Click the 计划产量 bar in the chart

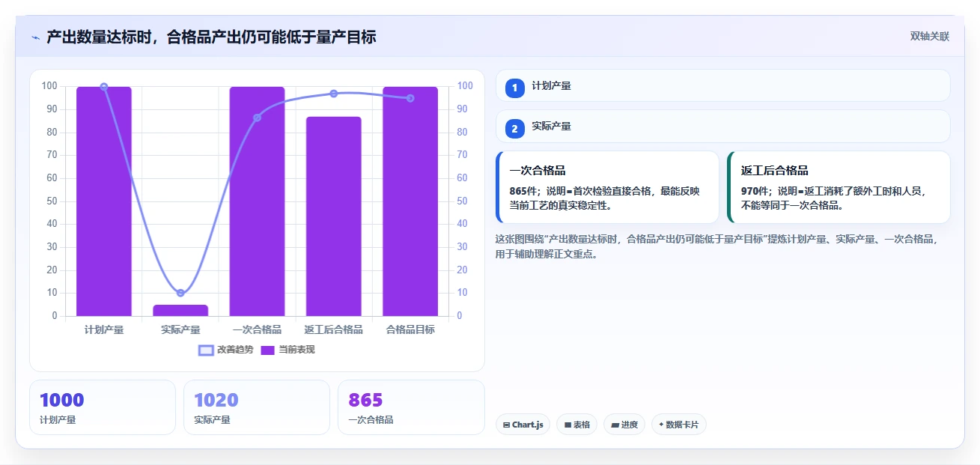click(104, 201)
